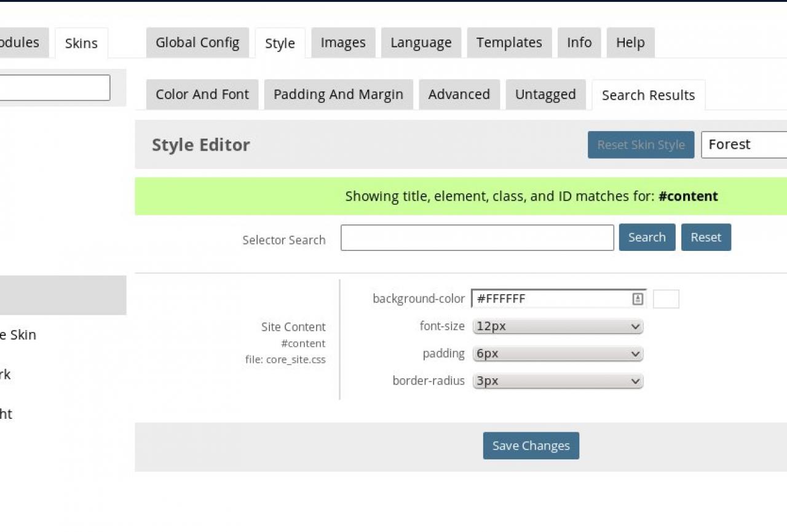The height and width of the screenshot is (532, 787).
Task: Open the Forest skin selector dropdown
Action: (744, 145)
